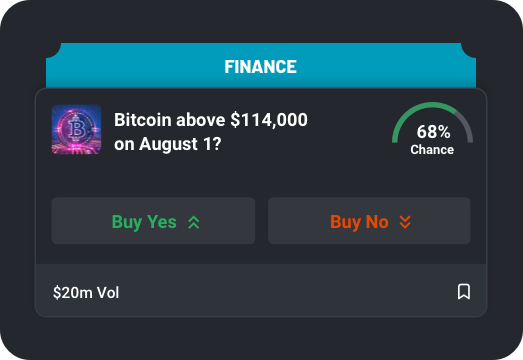Click the green arc of the gauge

(x=412, y=113)
